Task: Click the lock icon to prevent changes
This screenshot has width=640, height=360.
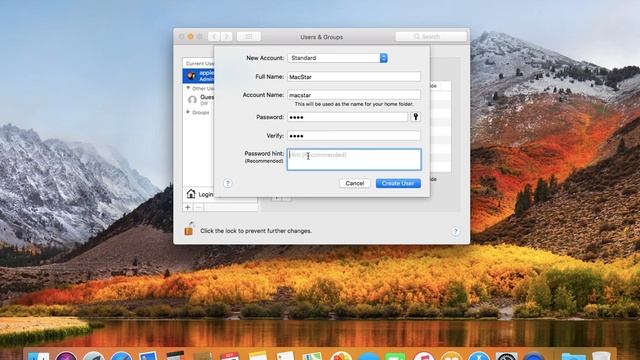Action: click(189, 229)
